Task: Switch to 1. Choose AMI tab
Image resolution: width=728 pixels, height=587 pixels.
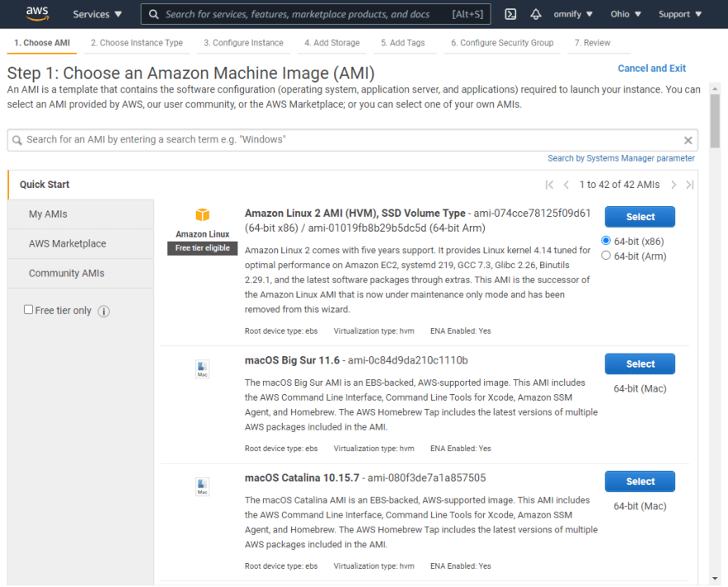Action: (42, 43)
